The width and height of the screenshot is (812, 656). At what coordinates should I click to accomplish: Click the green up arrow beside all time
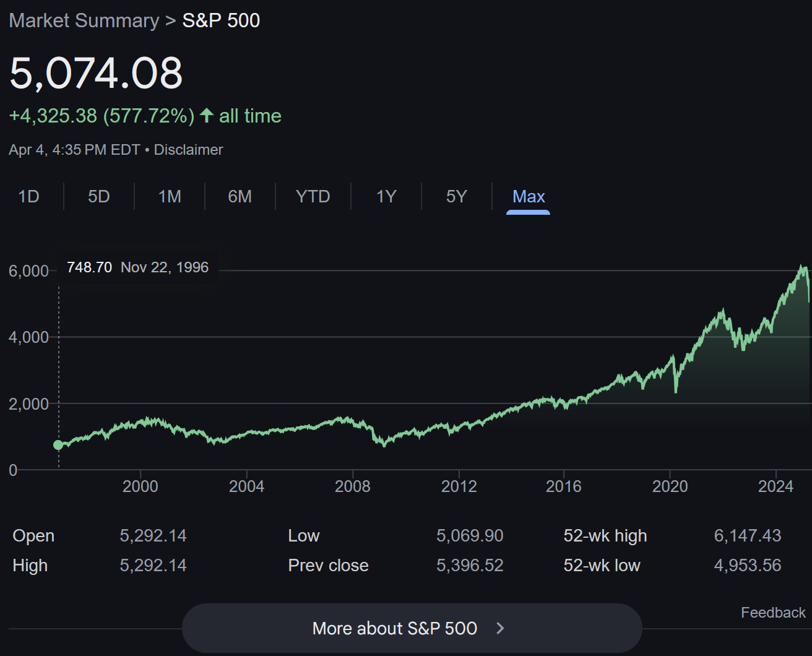[x=207, y=115]
